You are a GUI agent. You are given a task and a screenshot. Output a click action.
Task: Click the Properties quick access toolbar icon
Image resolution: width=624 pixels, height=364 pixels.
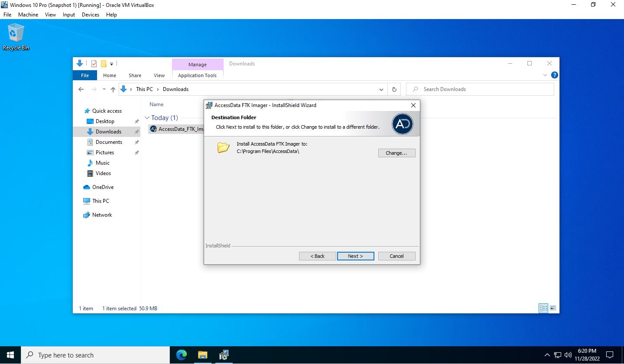94,64
